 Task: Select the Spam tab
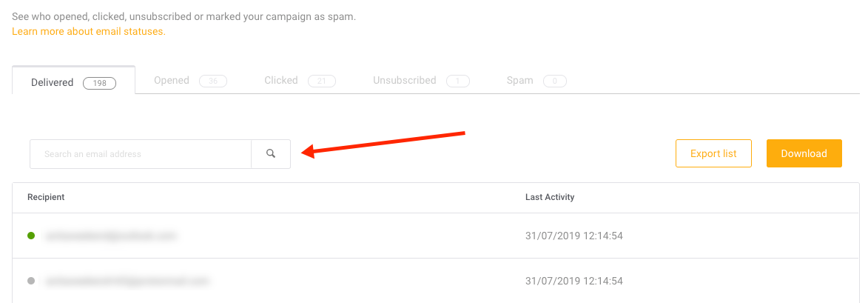click(x=536, y=81)
